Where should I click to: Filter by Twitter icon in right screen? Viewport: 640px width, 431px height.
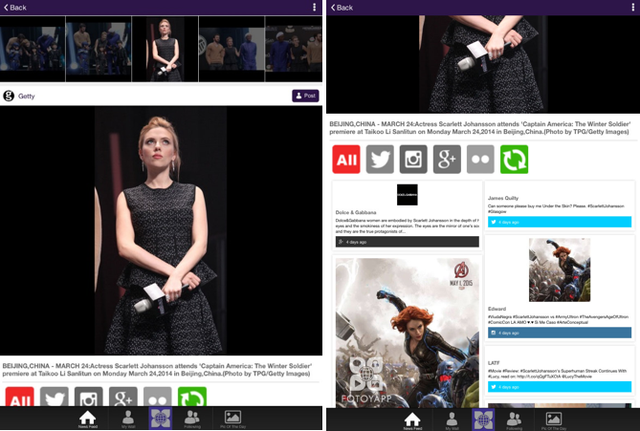point(380,159)
